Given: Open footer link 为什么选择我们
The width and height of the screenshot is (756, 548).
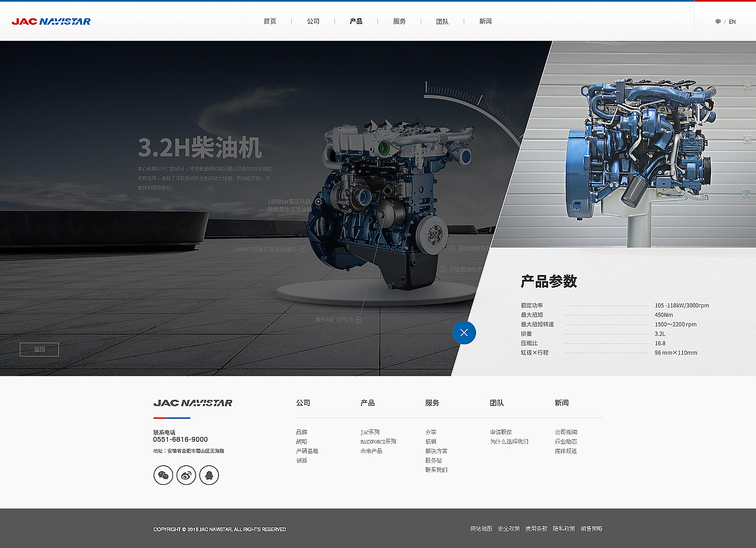Looking at the screenshot, I should click(x=509, y=442).
